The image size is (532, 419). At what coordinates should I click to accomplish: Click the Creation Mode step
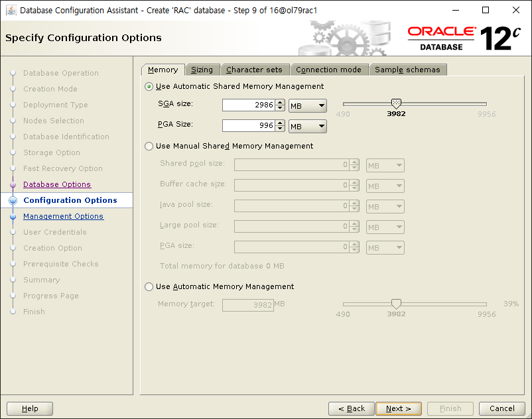tap(50, 89)
